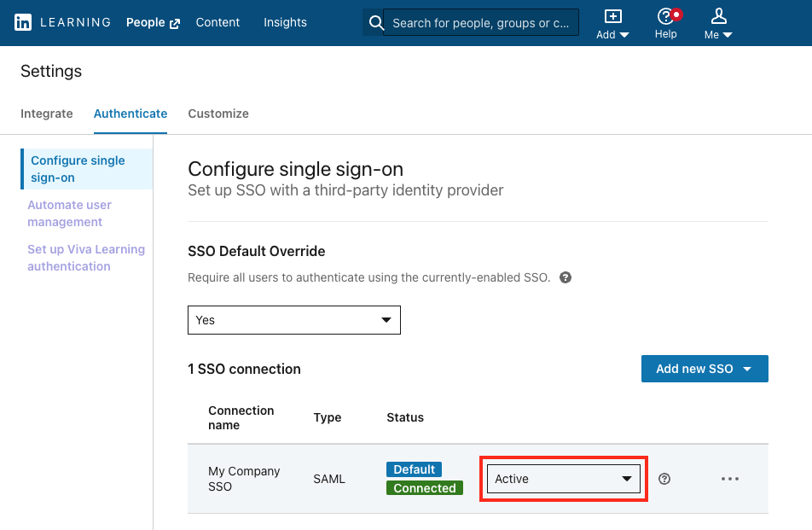This screenshot has width=812, height=530.
Task: Expand the Add new SSO button
Action: (x=705, y=369)
